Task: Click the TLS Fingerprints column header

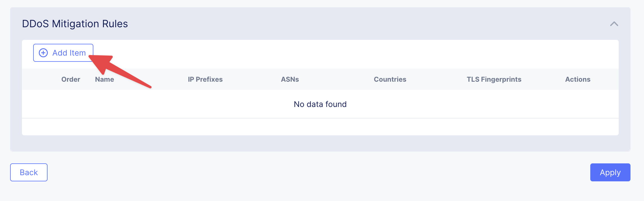Action: (x=494, y=79)
